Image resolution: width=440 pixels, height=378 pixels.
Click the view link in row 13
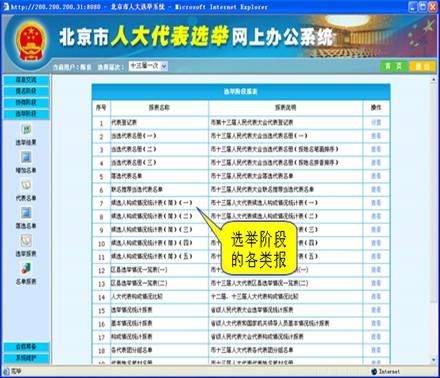[376, 283]
